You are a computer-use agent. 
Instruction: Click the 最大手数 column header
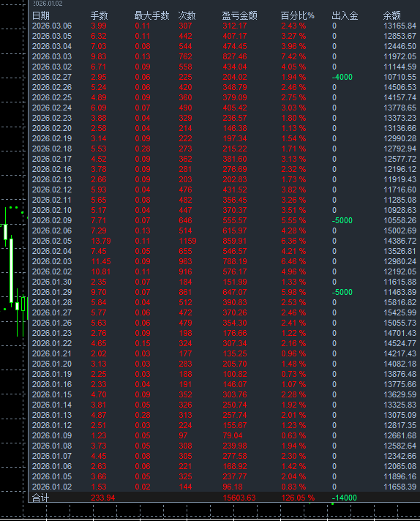[152, 15]
